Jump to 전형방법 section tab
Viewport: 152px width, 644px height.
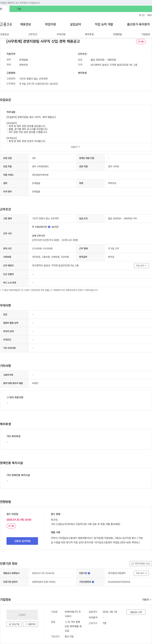pos(117,34)
